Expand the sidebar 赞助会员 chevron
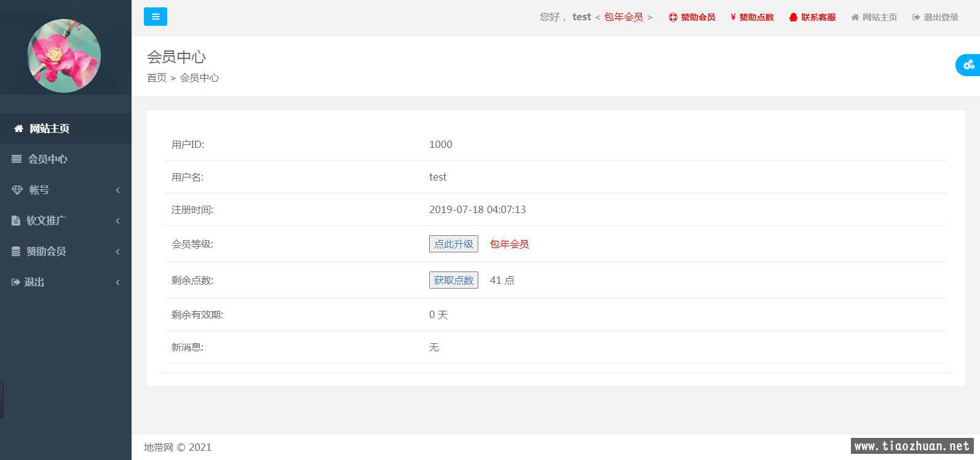The height and width of the screenshot is (460, 980). pyautogui.click(x=117, y=252)
